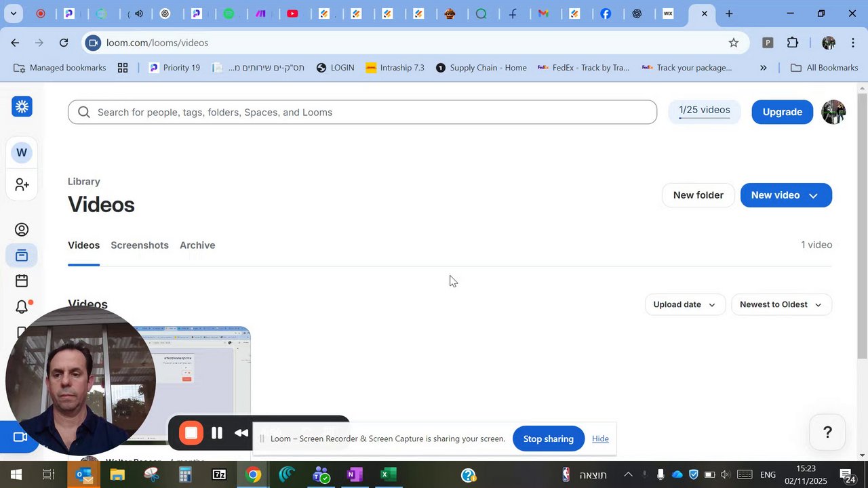Open Outlook from the taskbar

point(83,475)
